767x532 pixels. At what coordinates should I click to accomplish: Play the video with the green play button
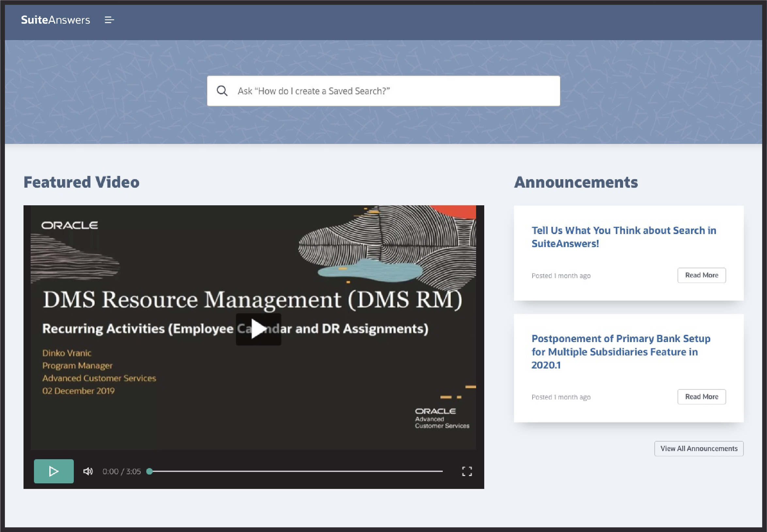point(54,471)
